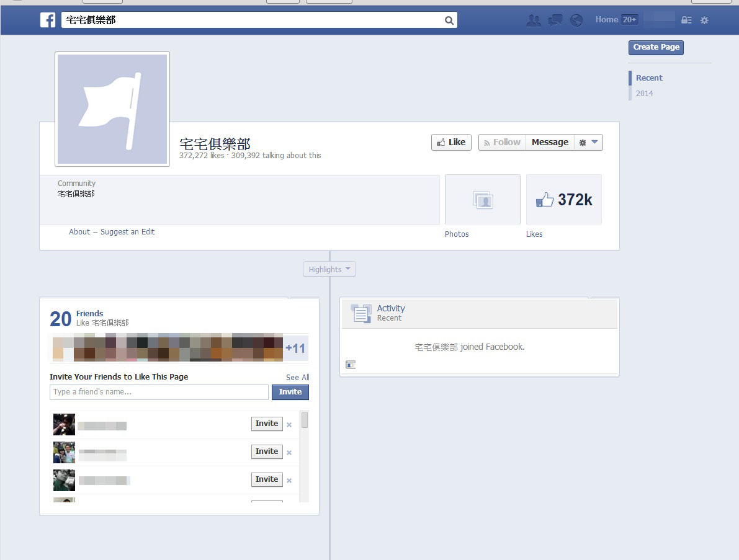
Task: Select Recent in the timeline navigation
Action: (649, 78)
